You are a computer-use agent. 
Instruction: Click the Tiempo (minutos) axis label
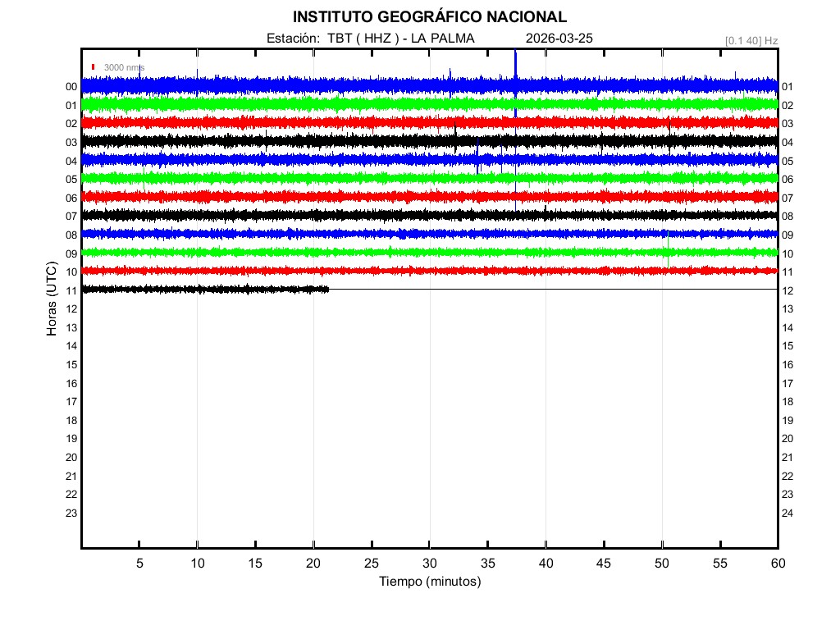coord(429,582)
